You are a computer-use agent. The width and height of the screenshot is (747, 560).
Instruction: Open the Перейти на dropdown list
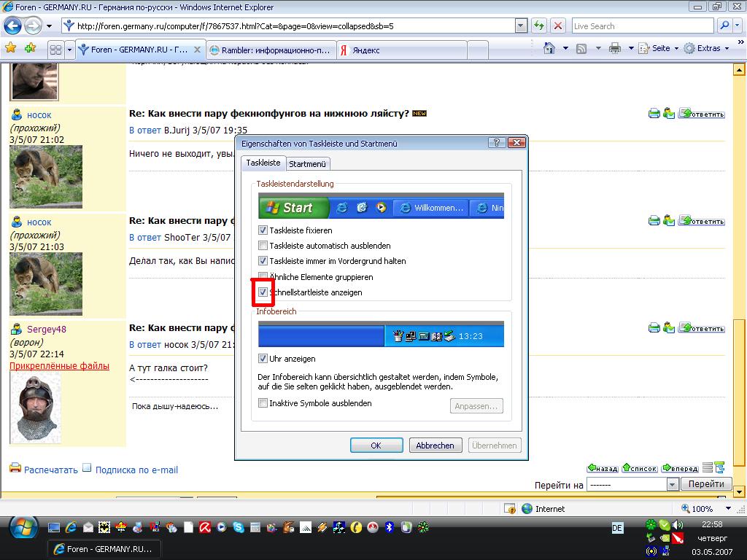pyautogui.click(x=673, y=484)
